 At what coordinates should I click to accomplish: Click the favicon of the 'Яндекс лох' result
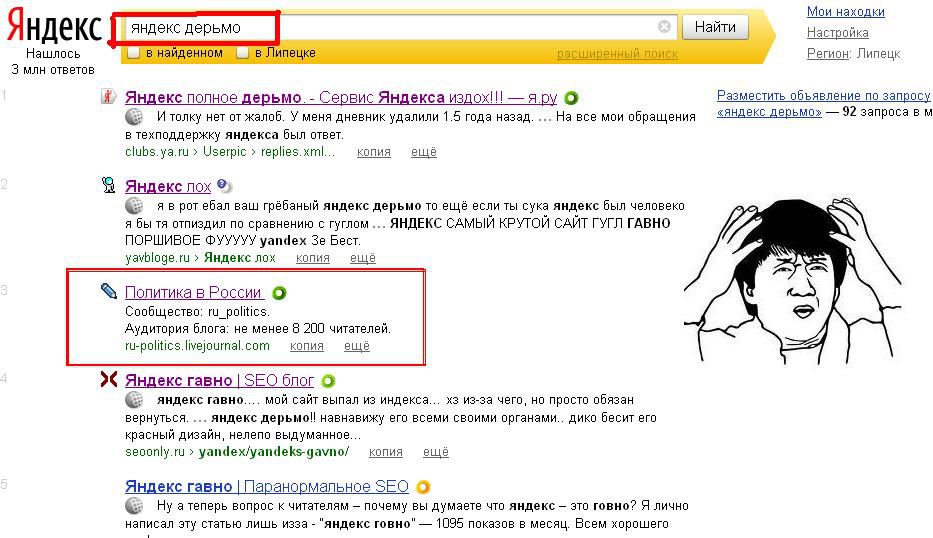[x=108, y=184]
